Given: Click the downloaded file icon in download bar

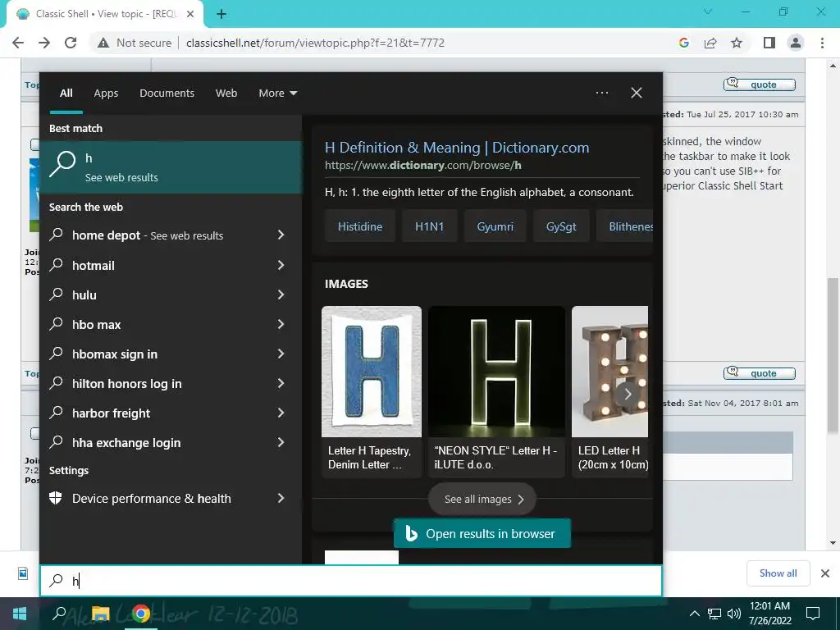Looking at the screenshot, I should (x=23, y=573).
